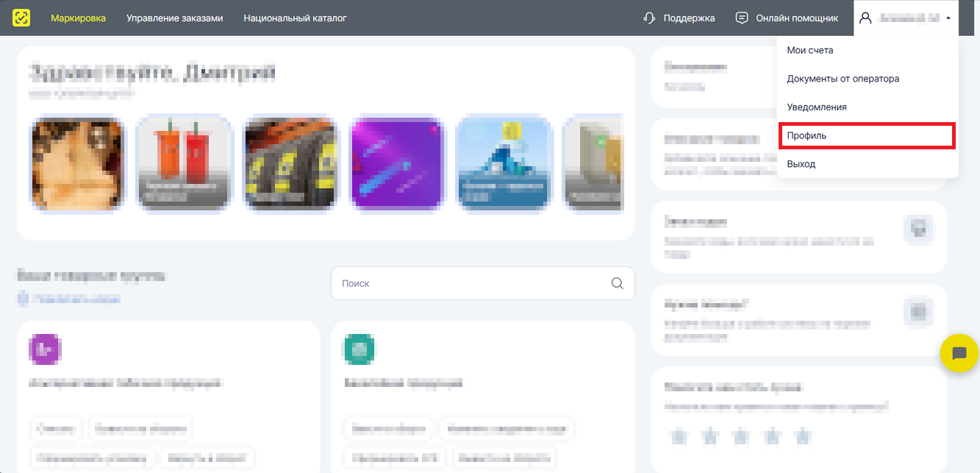Viewport: 980px width, 473px height.
Task: Open Национальный каталог
Action: click(x=295, y=18)
